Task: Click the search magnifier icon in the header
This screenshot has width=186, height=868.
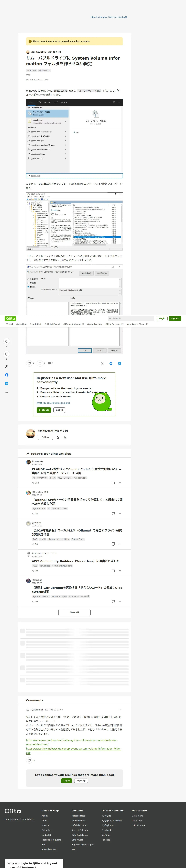Action: [110, 318]
